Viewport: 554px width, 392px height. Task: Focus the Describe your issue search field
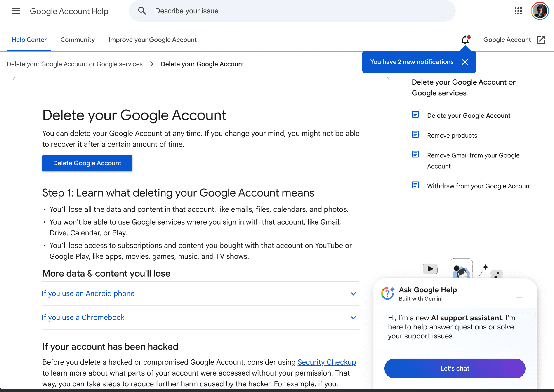coord(292,11)
